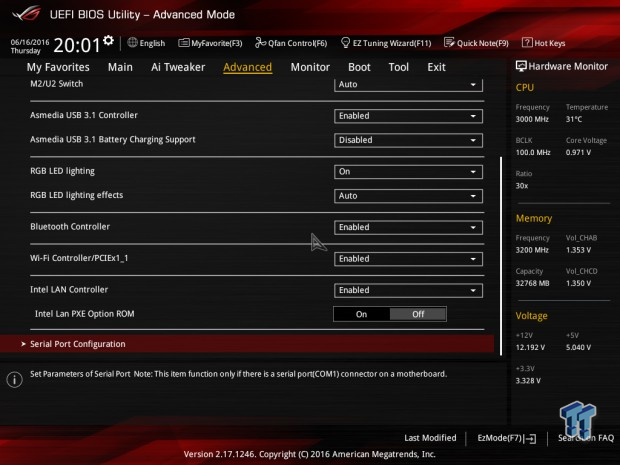Viewport: 620px width, 465px height.
Task: Show Hot Keys question mark icon
Action: point(527,42)
